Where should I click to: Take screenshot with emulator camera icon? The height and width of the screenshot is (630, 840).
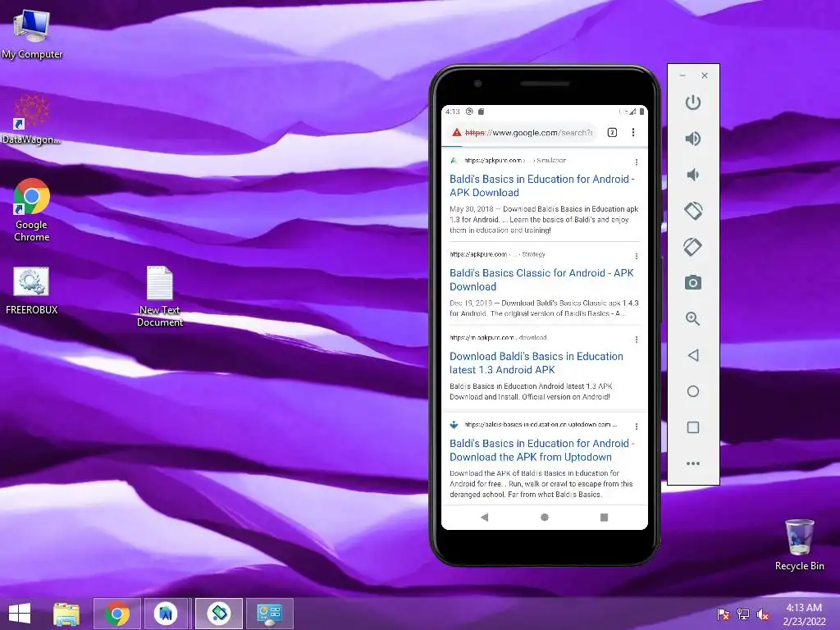tap(692, 282)
